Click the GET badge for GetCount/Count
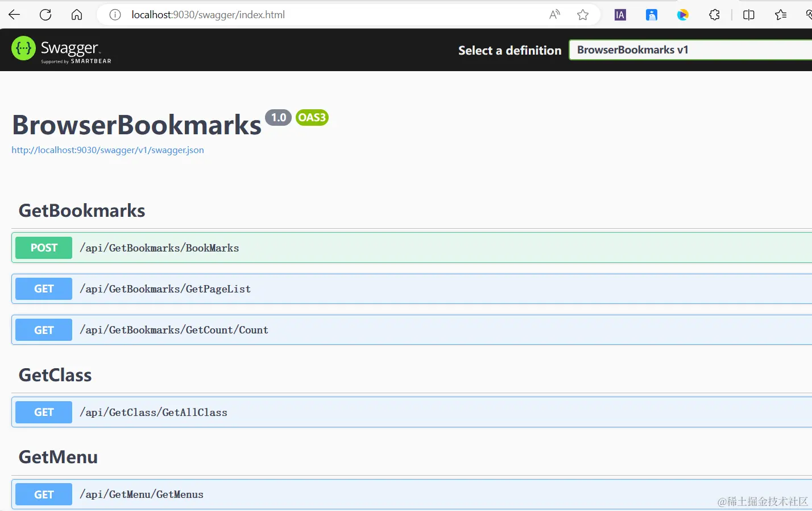 tap(44, 330)
